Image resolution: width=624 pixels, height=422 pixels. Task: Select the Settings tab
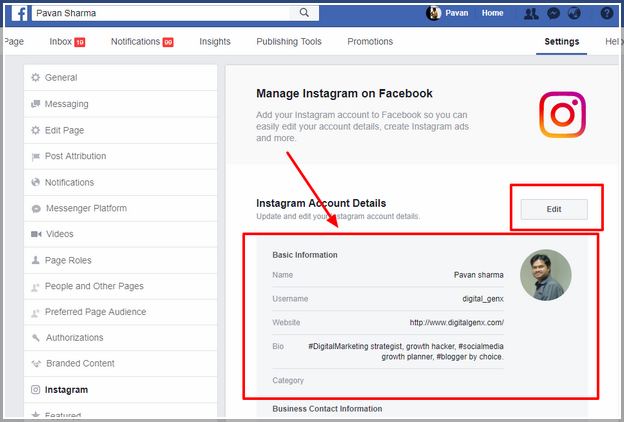(562, 41)
